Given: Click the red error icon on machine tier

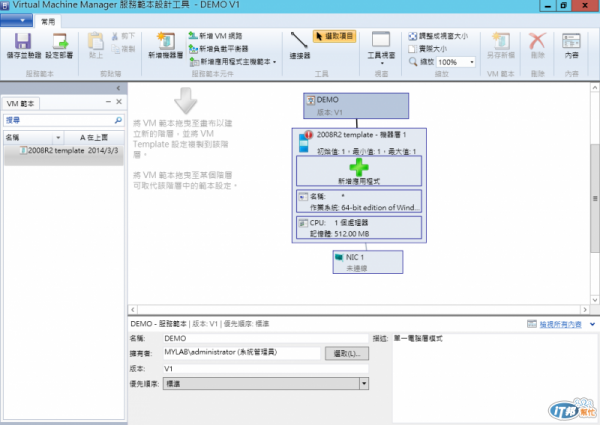Looking at the screenshot, I should click(309, 135).
